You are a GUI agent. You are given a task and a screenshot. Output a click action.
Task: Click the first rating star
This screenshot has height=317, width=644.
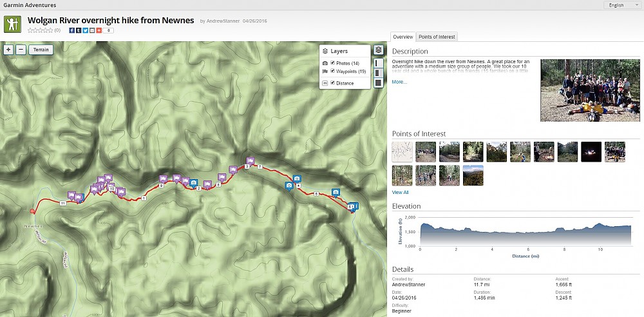click(30, 30)
